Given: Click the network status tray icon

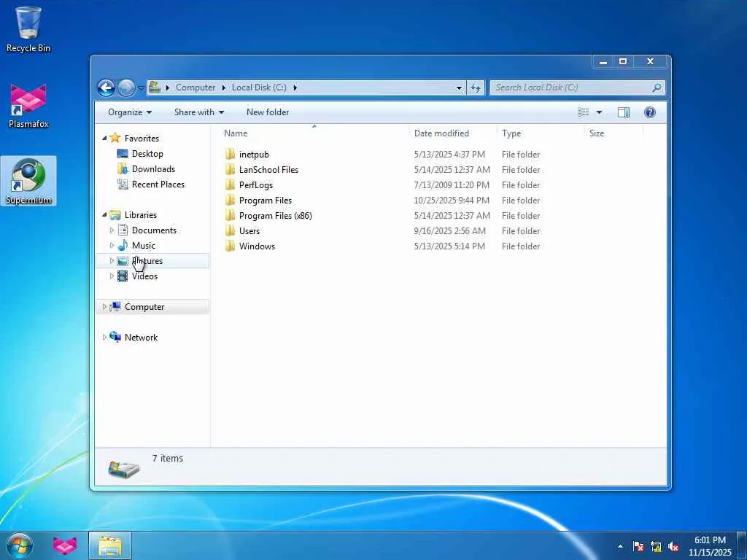Looking at the screenshot, I should coord(656,546).
